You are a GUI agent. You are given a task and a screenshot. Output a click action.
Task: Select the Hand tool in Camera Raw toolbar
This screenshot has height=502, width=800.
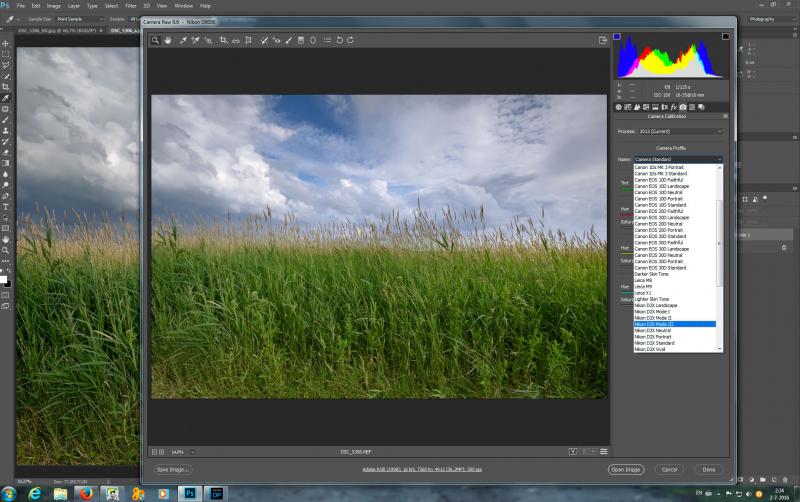click(x=168, y=40)
